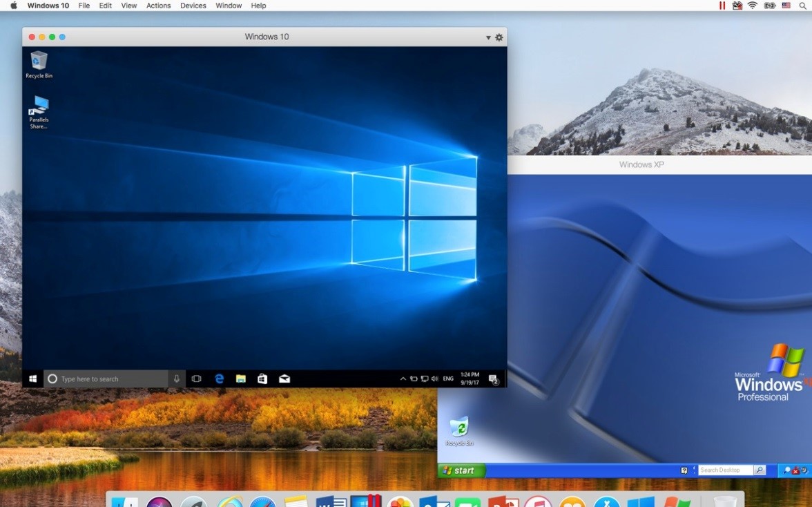Open the View menu

click(x=129, y=6)
